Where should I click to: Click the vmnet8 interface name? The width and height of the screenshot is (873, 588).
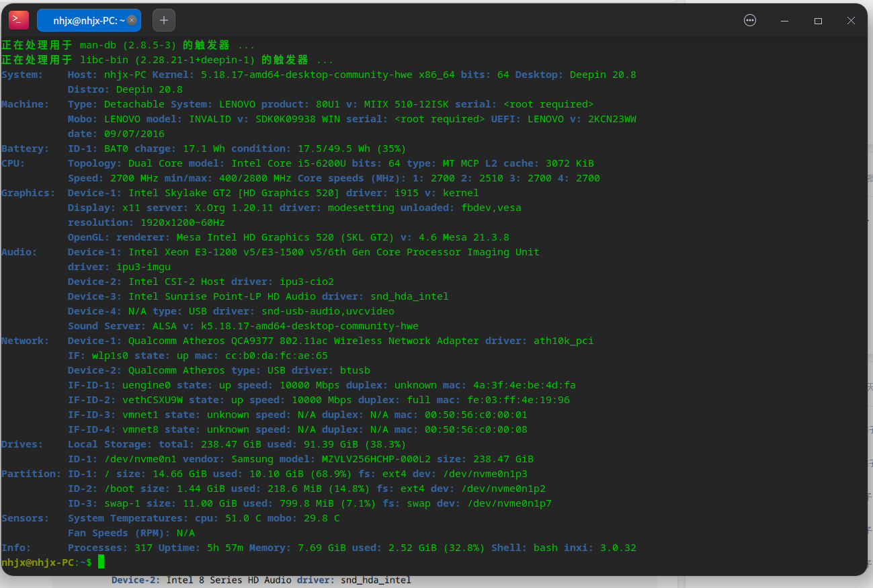click(140, 429)
